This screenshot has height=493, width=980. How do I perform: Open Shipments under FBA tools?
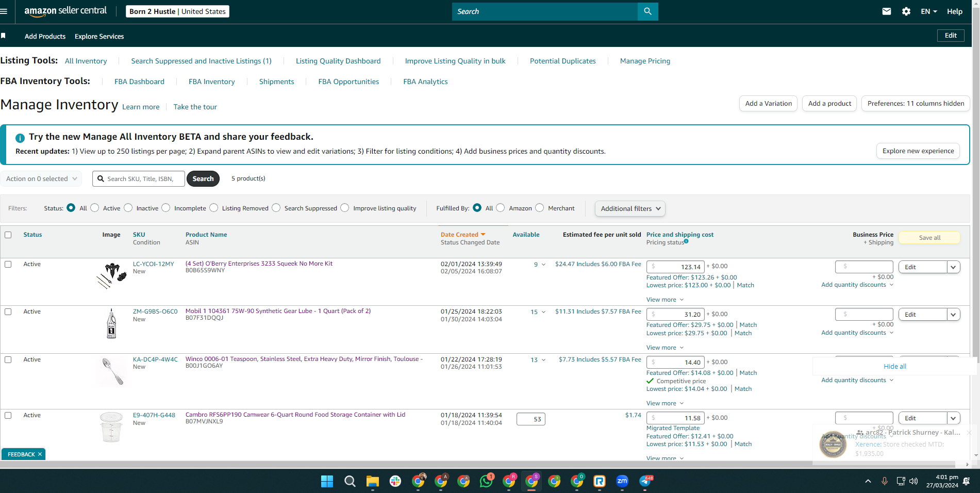coord(276,81)
